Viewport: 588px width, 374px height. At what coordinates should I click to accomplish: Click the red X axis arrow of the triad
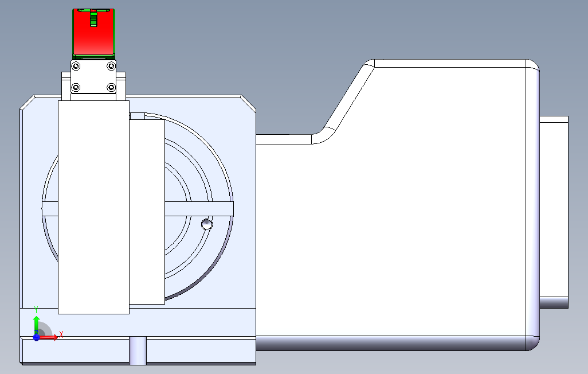[49, 337]
